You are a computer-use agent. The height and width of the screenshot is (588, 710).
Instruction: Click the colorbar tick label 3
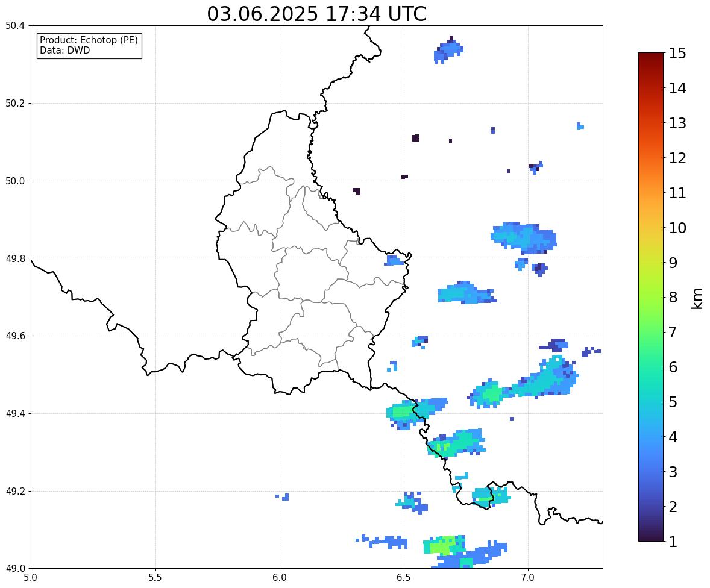pyautogui.click(x=673, y=472)
